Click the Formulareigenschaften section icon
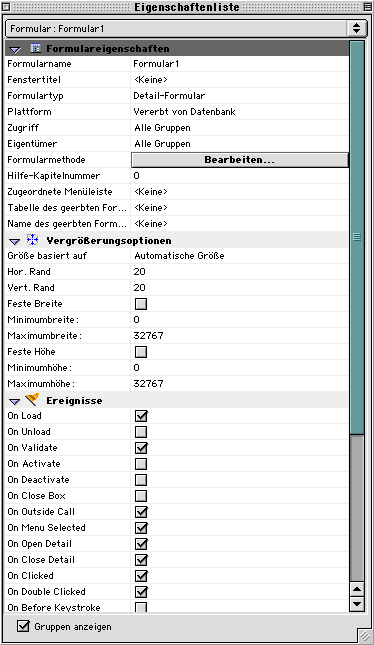Screen dimensions: 374x645 coord(36,49)
